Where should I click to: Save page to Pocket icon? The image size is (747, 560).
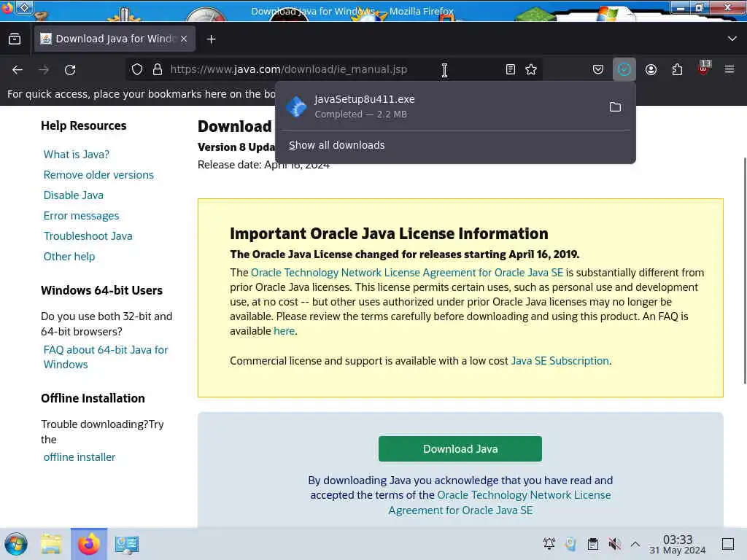598,69
